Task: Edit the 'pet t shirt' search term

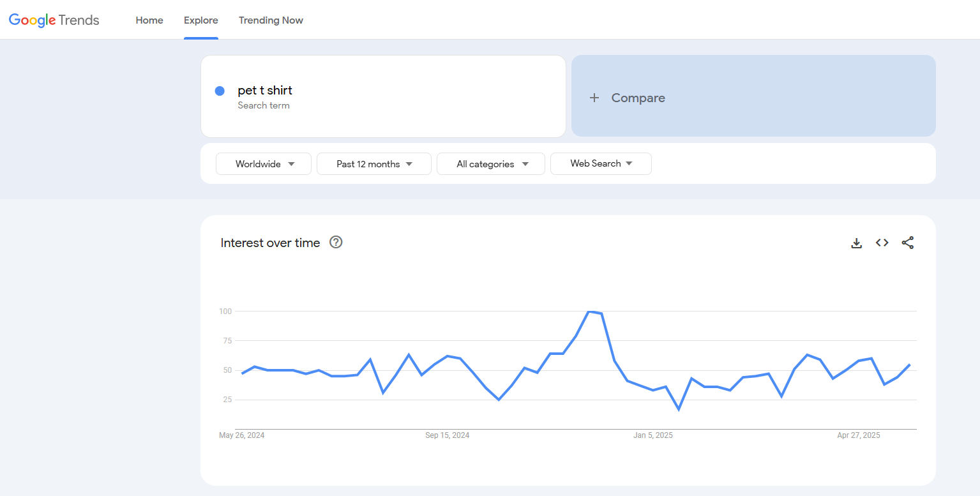Action: coord(265,90)
